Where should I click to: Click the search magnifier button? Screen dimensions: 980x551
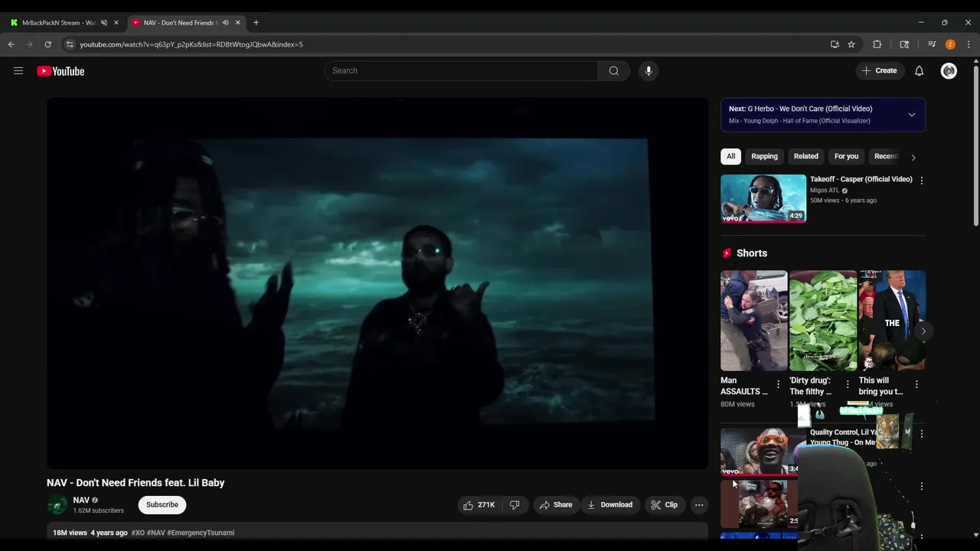[x=613, y=70]
